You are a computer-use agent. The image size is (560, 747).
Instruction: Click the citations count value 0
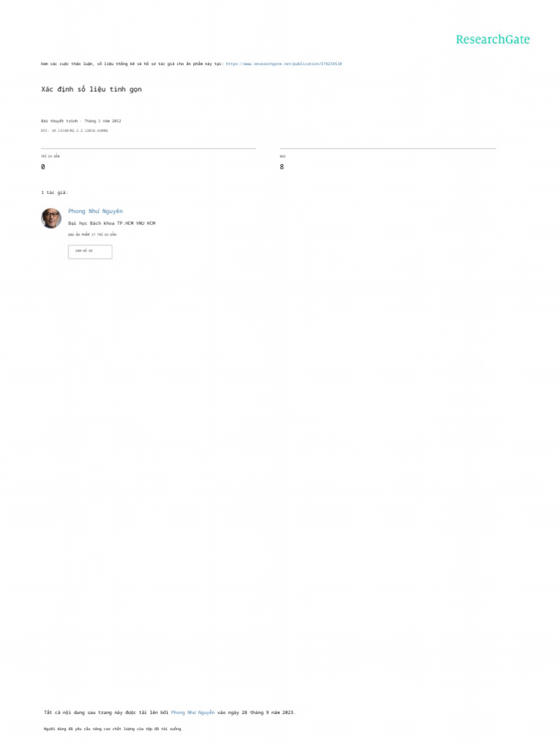tap(43, 167)
